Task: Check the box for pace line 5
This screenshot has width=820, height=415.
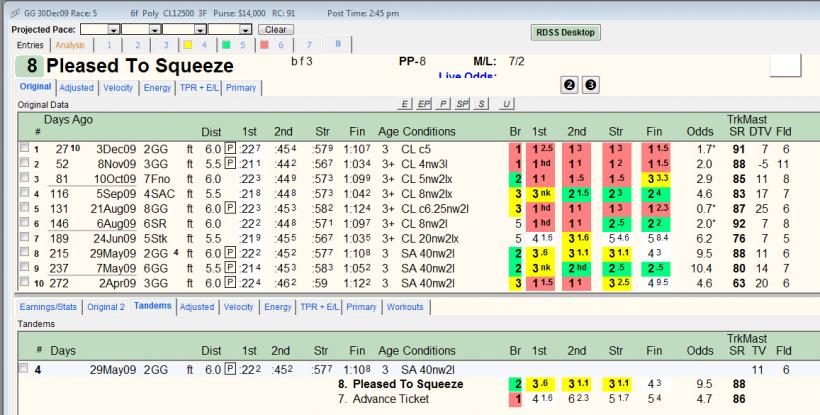Action: (24, 208)
